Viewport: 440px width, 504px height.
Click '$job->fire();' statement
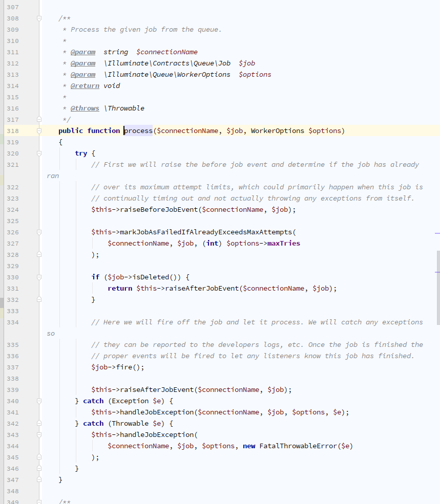click(x=118, y=367)
